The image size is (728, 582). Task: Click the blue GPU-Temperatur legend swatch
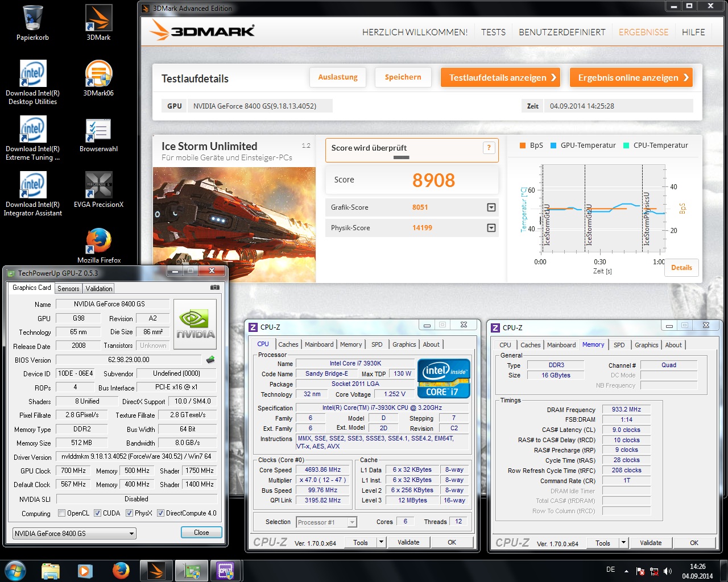tap(553, 145)
